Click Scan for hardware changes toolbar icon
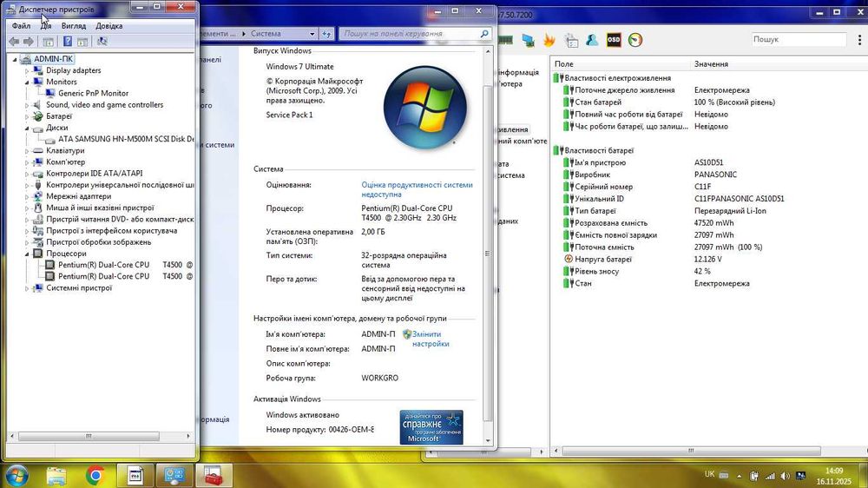Screen dimensions: 868x488 (x=102, y=42)
